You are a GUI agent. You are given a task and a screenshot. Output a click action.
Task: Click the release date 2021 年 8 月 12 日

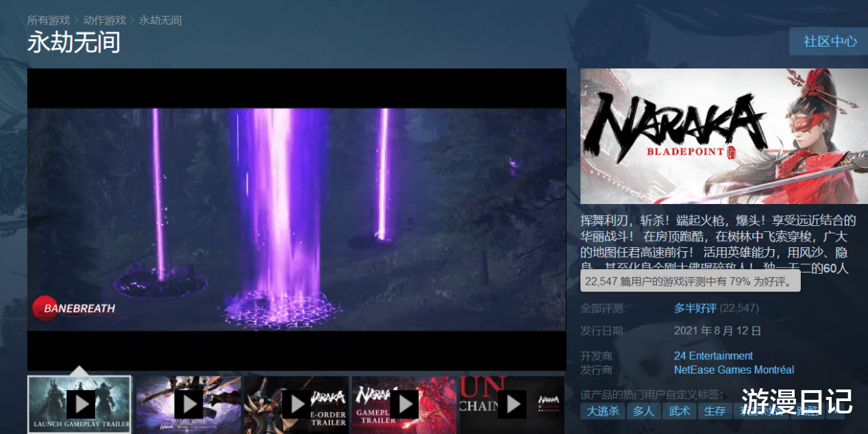[x=717, y=331]
